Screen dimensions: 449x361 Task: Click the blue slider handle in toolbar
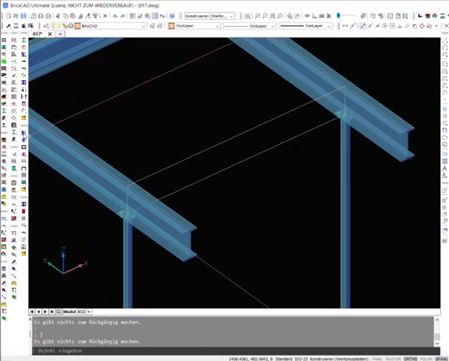(x=338, y=16)
